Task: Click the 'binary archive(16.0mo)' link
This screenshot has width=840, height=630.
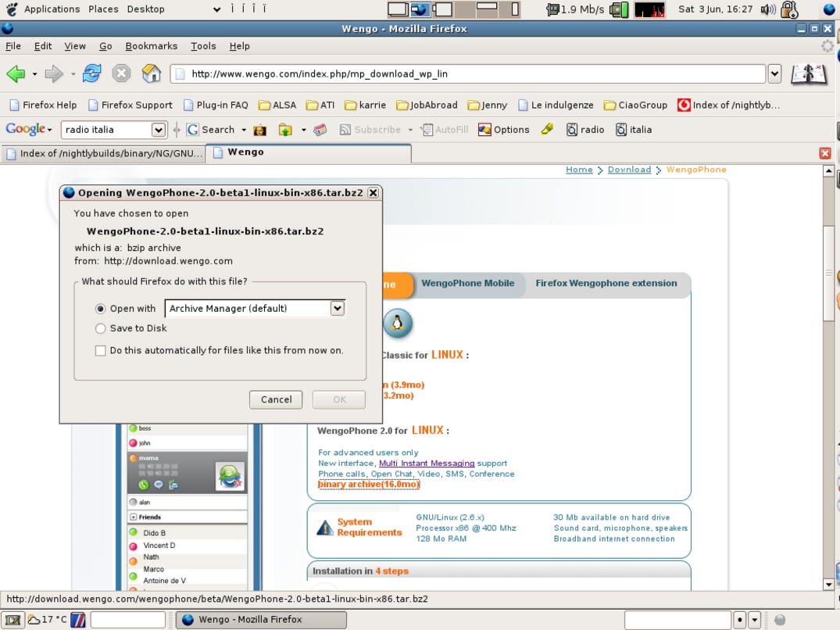Action: tap(369, 485)
